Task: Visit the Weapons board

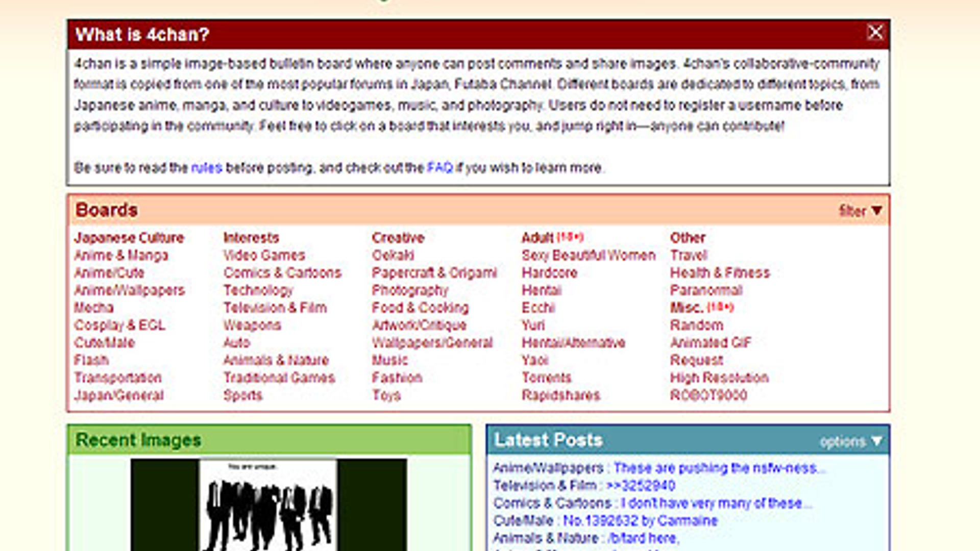Action: pyautogui.click(x=252, y=325)
